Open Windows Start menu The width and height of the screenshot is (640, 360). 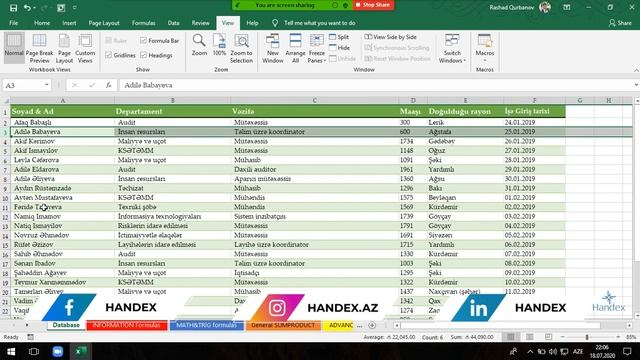click(11, 351)
